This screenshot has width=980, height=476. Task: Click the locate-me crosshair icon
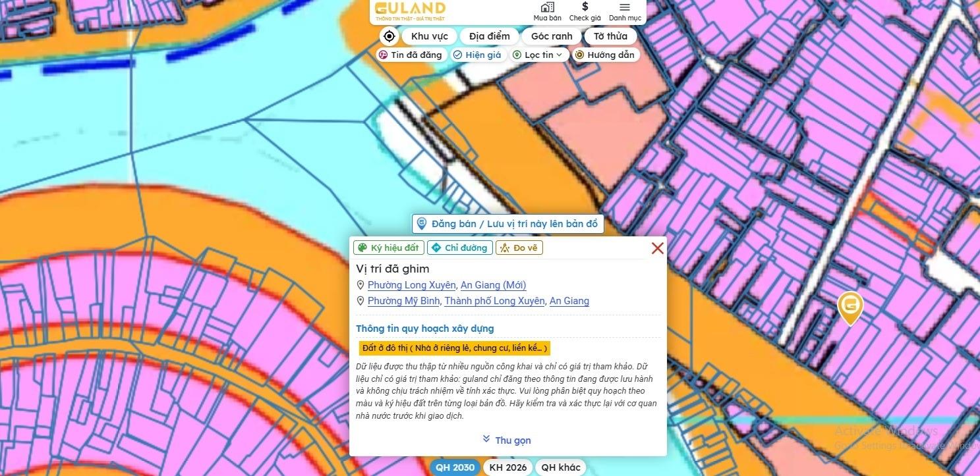[x=389, y=36]
